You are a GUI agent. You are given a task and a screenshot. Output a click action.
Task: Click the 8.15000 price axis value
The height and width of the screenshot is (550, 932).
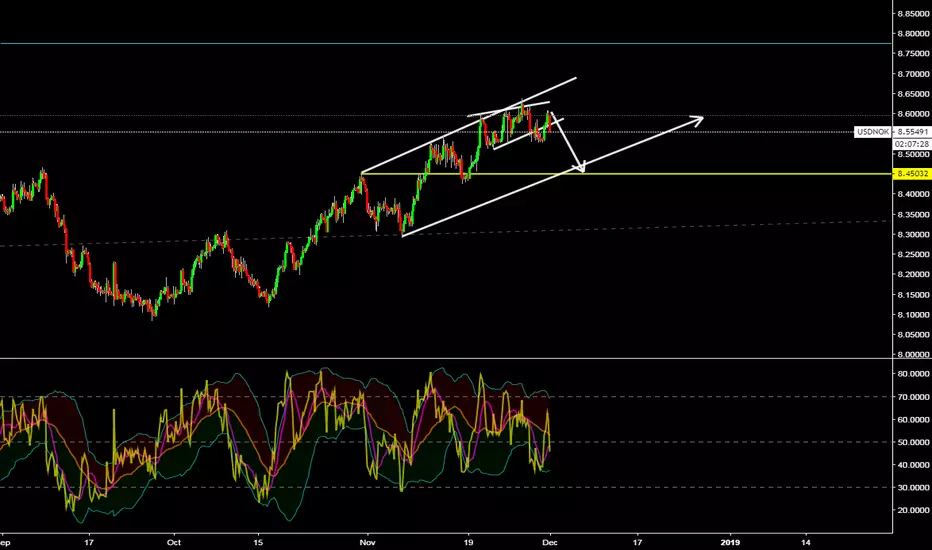(914, 295)
